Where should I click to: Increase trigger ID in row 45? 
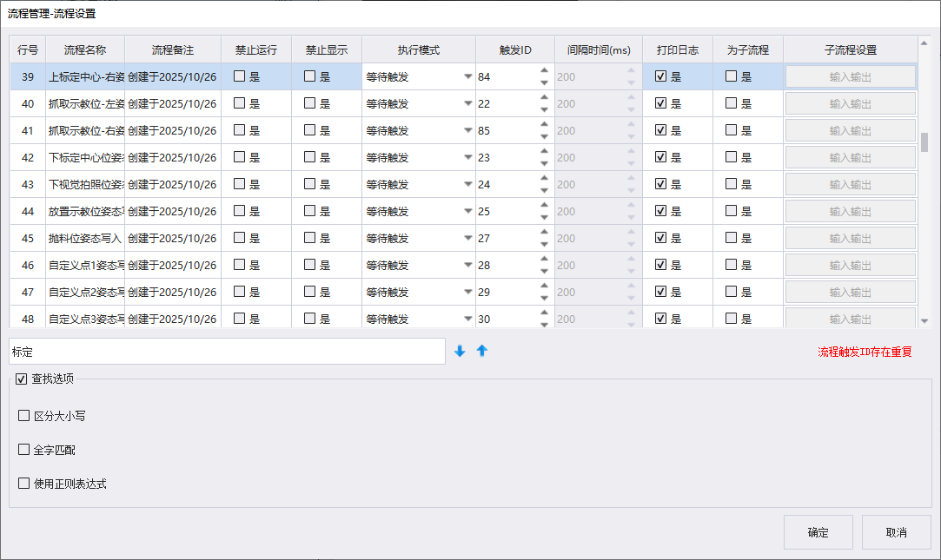544,232
